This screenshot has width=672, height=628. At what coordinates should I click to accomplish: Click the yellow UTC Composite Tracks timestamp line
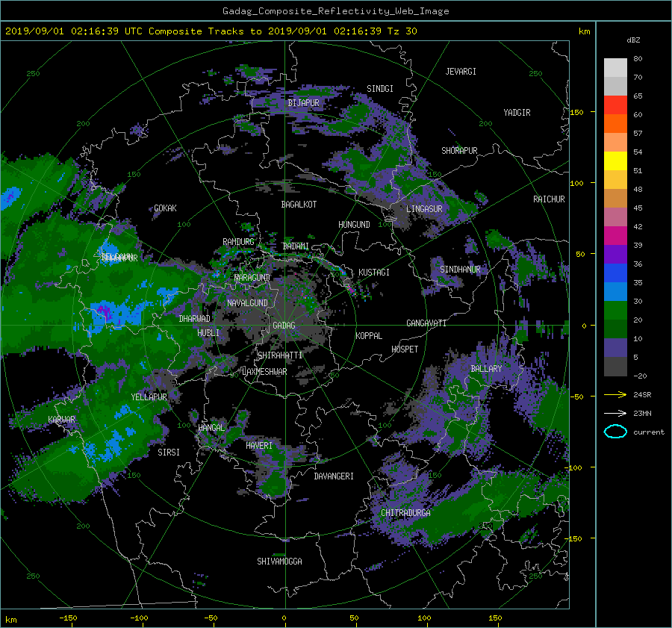[211, 31]
